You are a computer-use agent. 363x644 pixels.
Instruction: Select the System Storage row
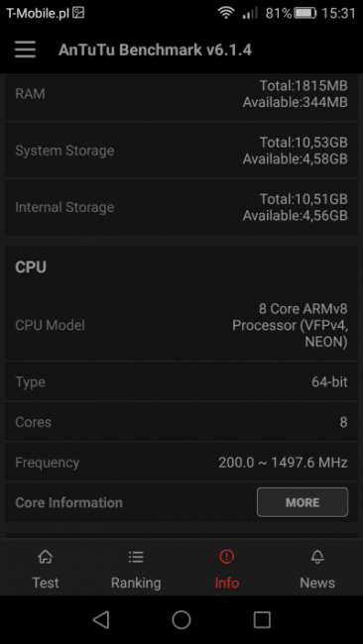(181, 151)
